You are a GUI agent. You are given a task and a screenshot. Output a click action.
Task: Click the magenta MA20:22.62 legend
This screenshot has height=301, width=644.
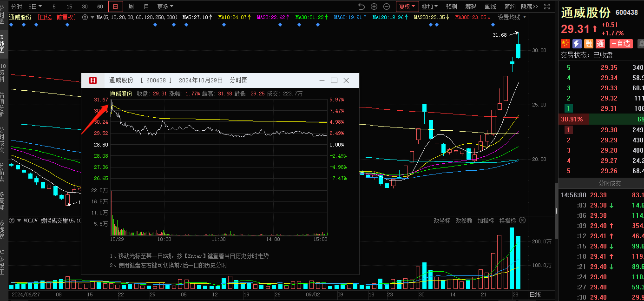coord(273,17)
